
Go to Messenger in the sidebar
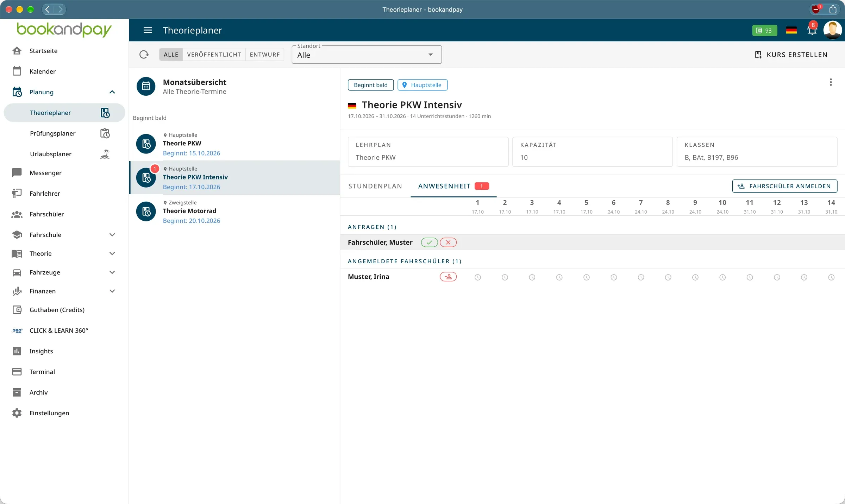pyautogui.click(x=64, y=173)
